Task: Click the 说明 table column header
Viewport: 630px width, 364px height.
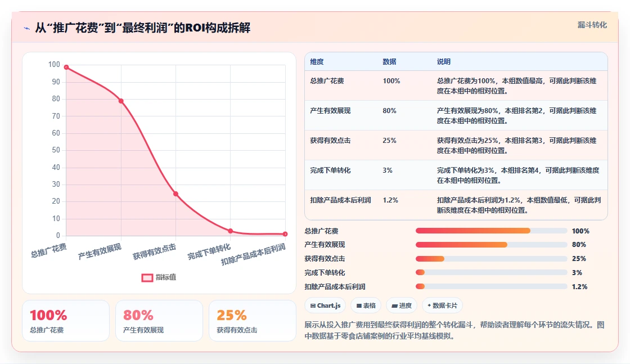Action: click(x=444, y=61)
